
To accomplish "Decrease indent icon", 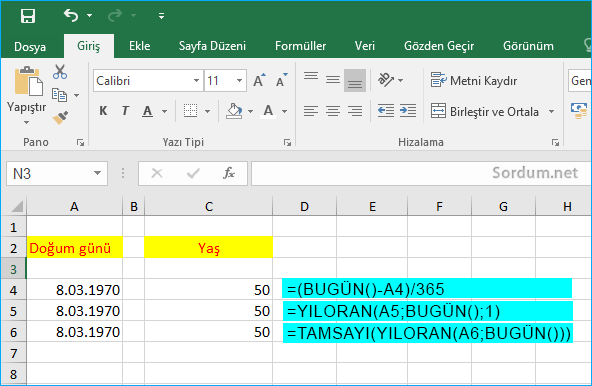I will click(x=385, y=111).
